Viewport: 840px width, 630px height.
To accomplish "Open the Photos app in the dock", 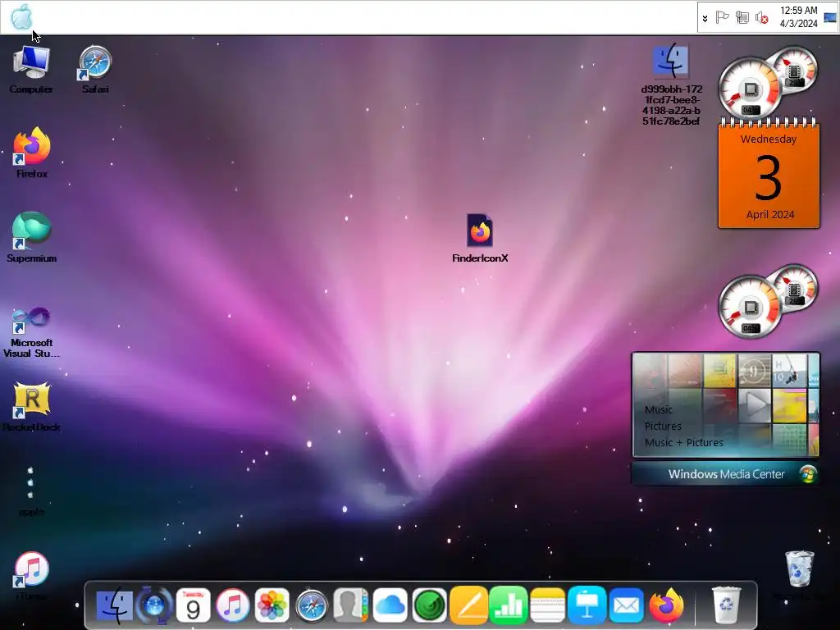I will tap(272, 605).
